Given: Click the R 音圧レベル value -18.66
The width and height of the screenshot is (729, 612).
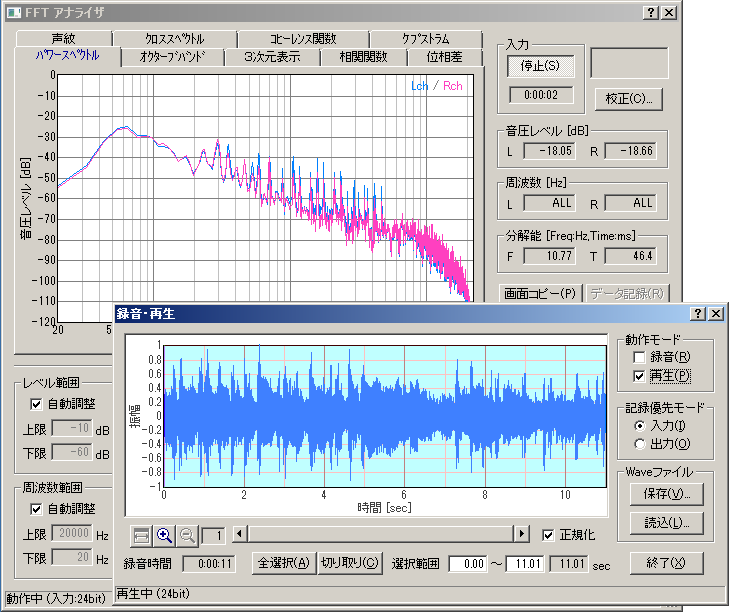Looking at the screenshot, I should 630,151.
